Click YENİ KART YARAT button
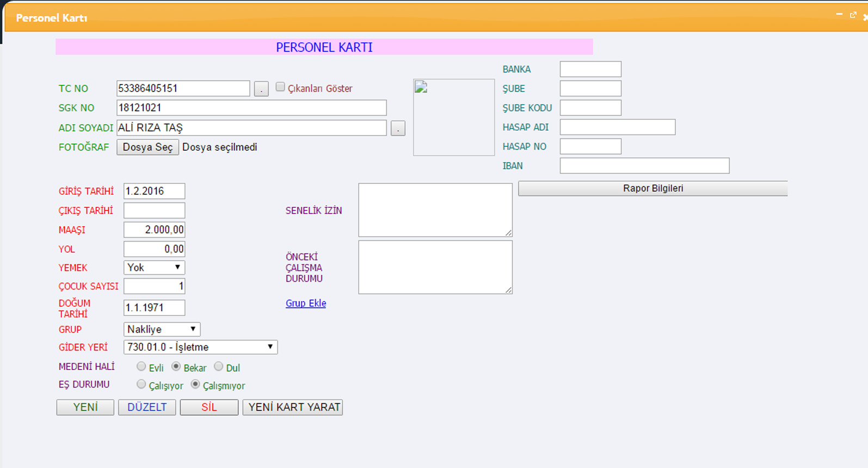868x468 pixels. (x=293, y=408)
